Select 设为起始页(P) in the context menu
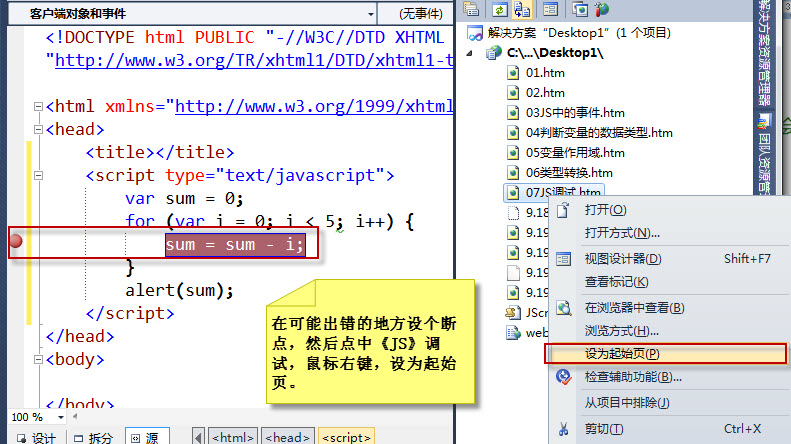791x444 pixels. click(665, 354)
